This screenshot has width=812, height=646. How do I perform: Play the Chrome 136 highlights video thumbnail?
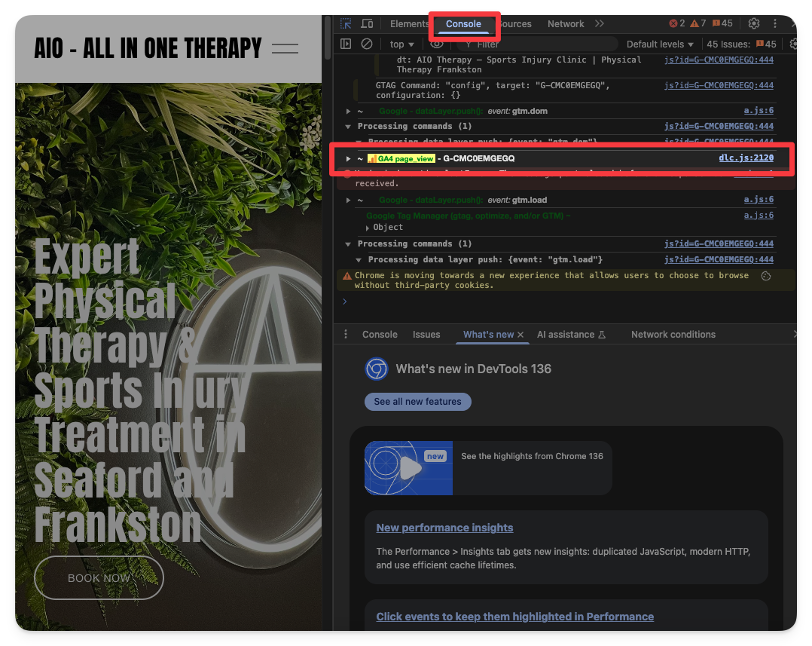409,468
